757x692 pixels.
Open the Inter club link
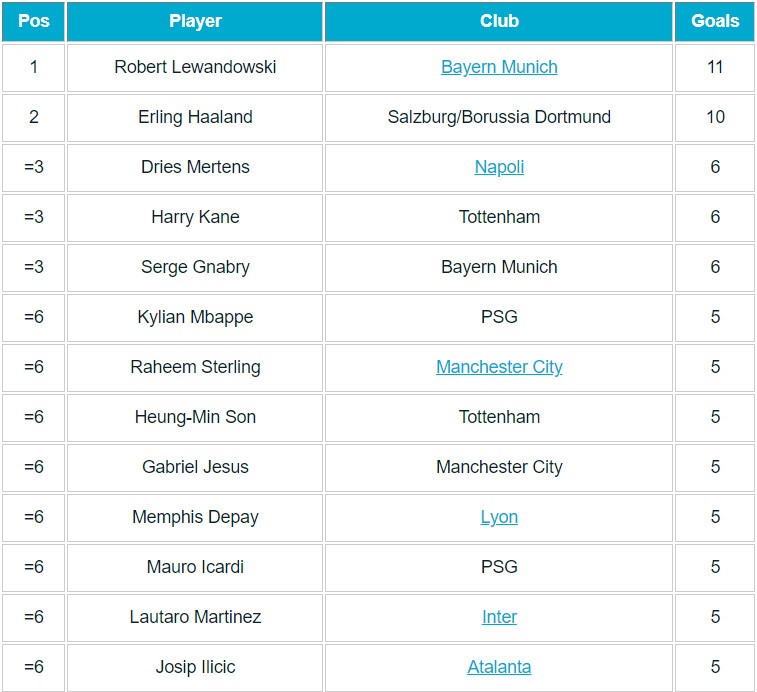499,617
